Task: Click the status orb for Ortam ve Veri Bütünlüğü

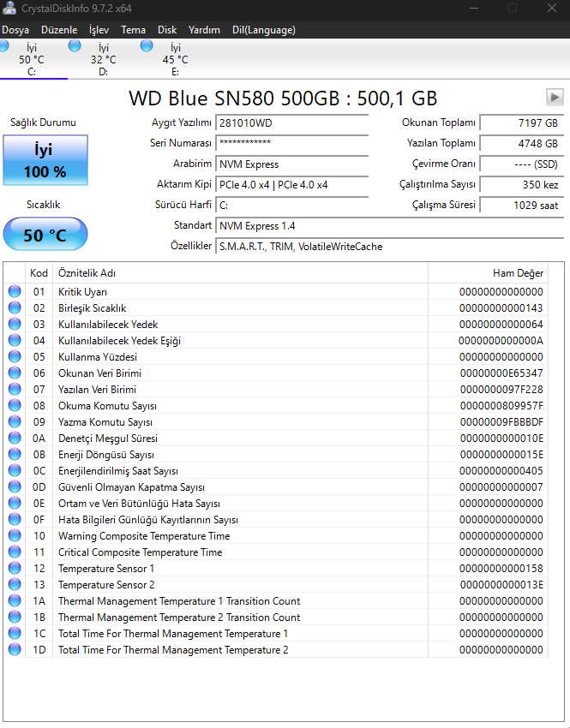Action: 15,503
